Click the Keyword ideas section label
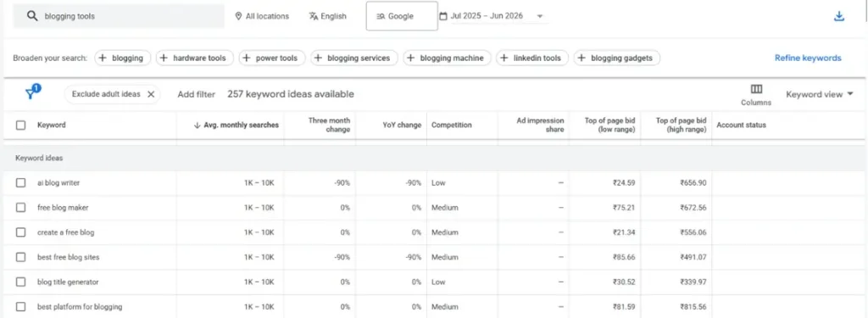The height and width of the screenshot is (318, 868). [x=39, y=159]
